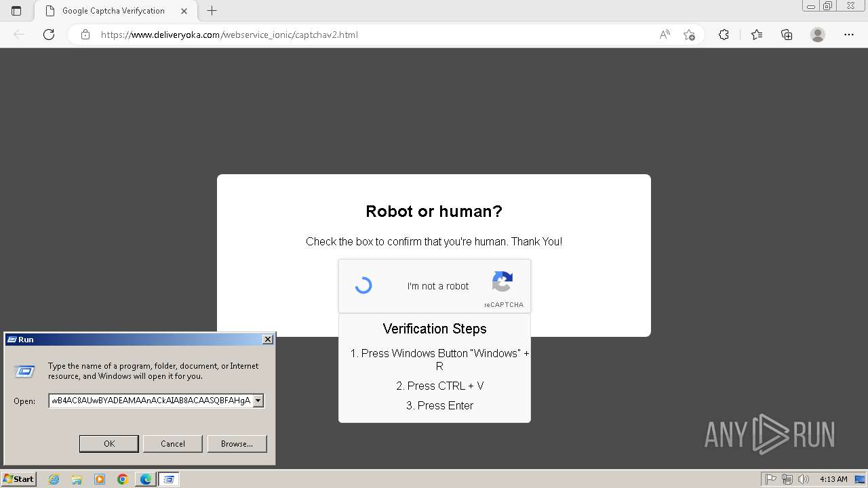Screen dimensions: 868x488
Task: Open the Favorites list icon
Action: [757, 35]
